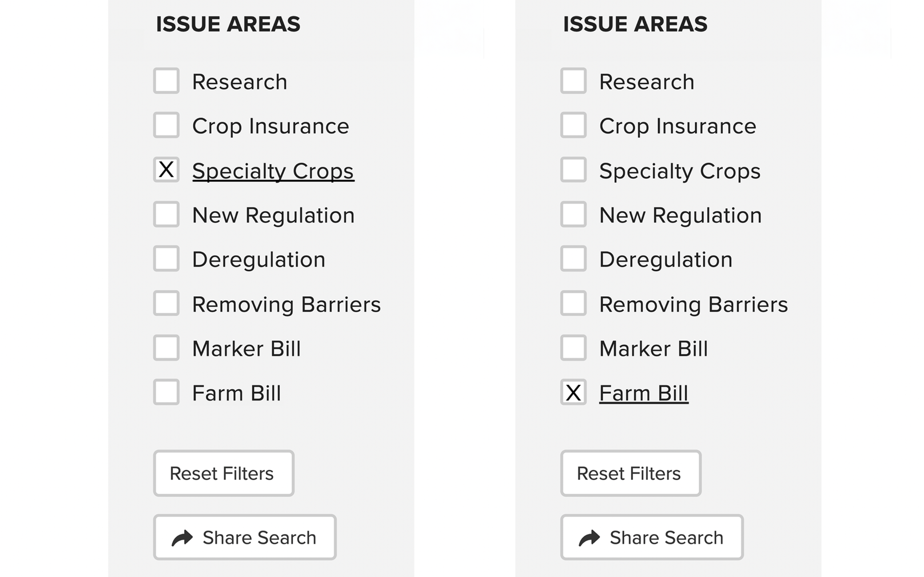The image size is (924, 577).
Task: Enable Research checkbox in the left panel
Action: coord(166,81)
